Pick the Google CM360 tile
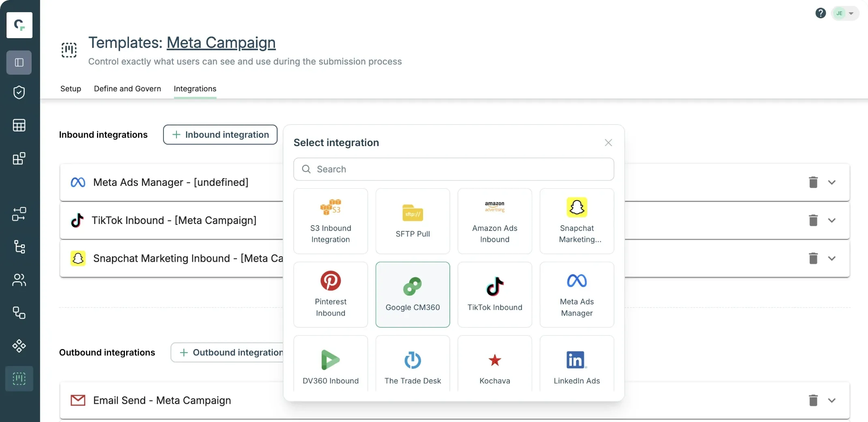 [x=413, y=295]
